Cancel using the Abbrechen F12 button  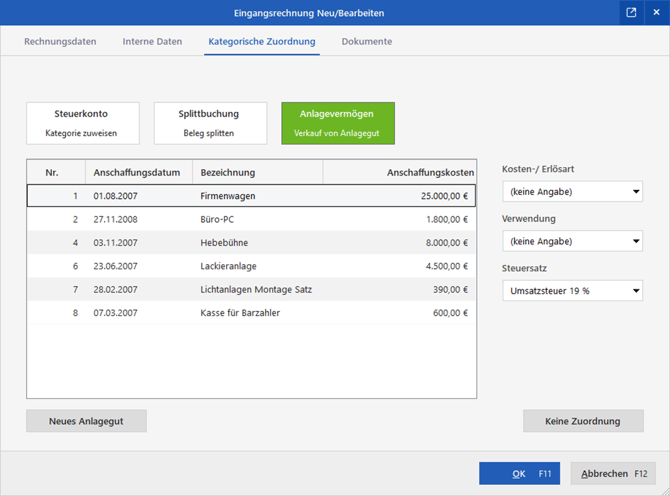coord(615,473)
